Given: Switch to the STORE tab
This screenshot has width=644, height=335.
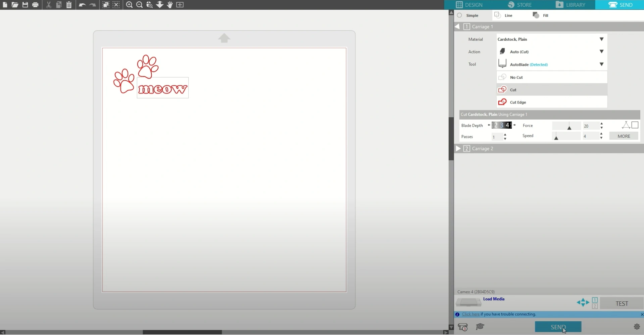Looking at the screenshot, I should click(521, 5).
